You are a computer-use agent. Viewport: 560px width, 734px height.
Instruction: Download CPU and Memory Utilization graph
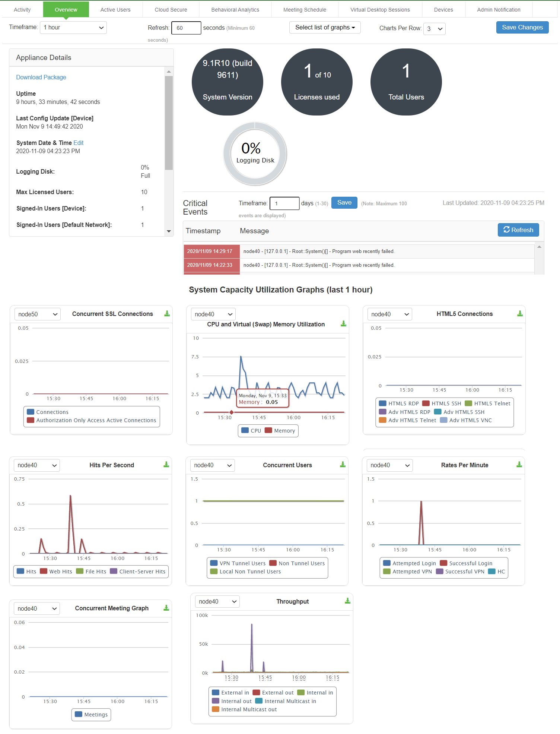pos(343,324)
